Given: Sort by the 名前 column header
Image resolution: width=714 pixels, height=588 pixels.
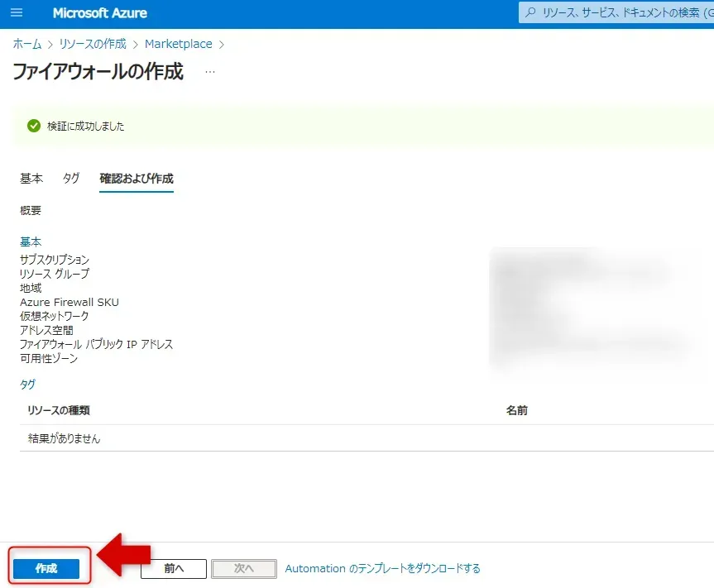Looking at the screenshot, I should click(x=517, y=410).
